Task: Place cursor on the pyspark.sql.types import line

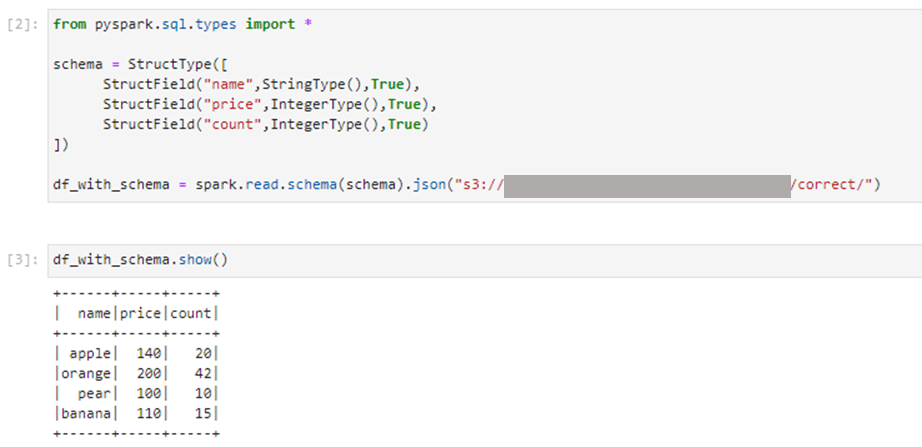Action: click(182, 25)
